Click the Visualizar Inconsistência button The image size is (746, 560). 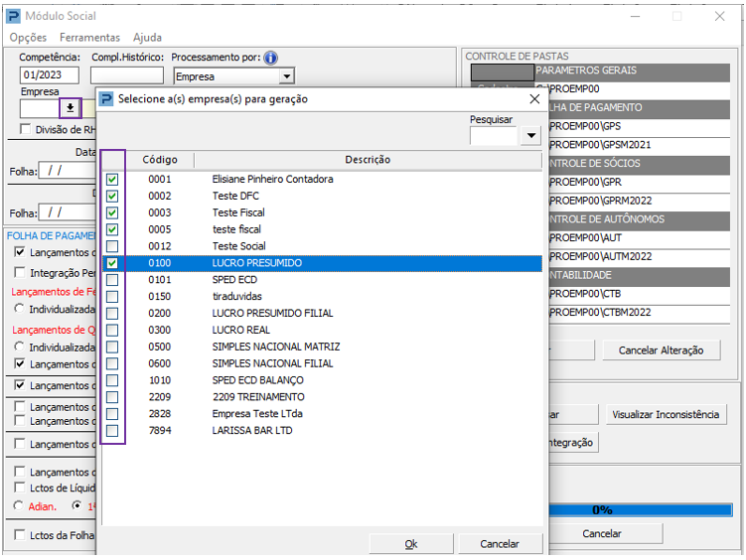tap(666, 414)
